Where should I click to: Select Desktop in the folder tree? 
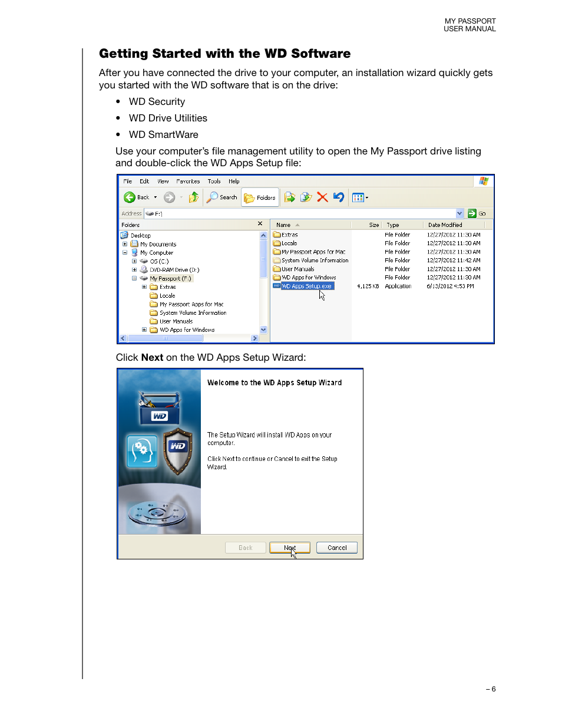[x=141, y=235]
